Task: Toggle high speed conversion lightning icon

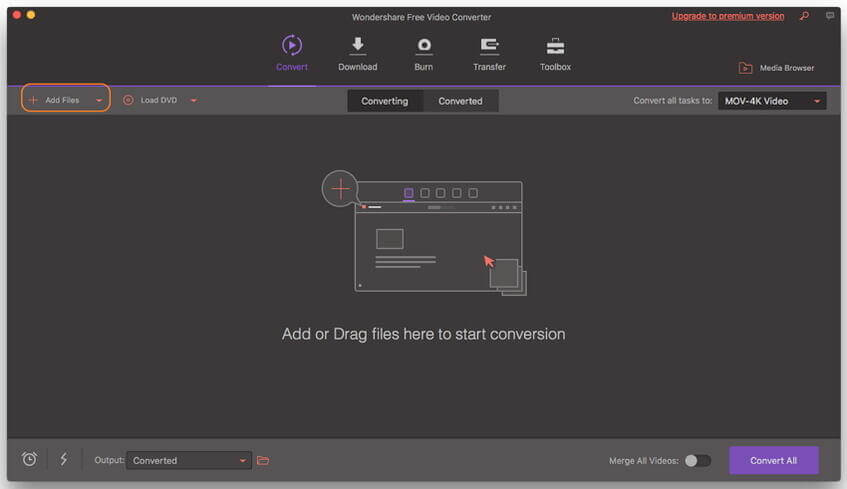Action: click(x=64, y=459)
